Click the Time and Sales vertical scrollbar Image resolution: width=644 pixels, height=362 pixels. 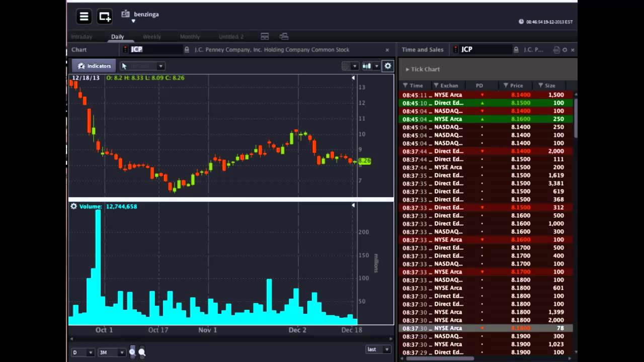576,118
